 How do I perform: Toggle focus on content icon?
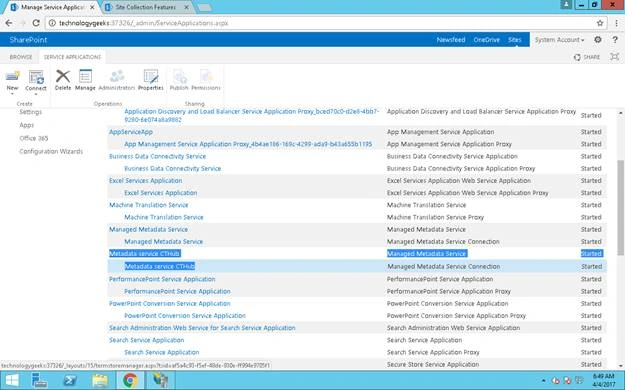pos(615,57)
